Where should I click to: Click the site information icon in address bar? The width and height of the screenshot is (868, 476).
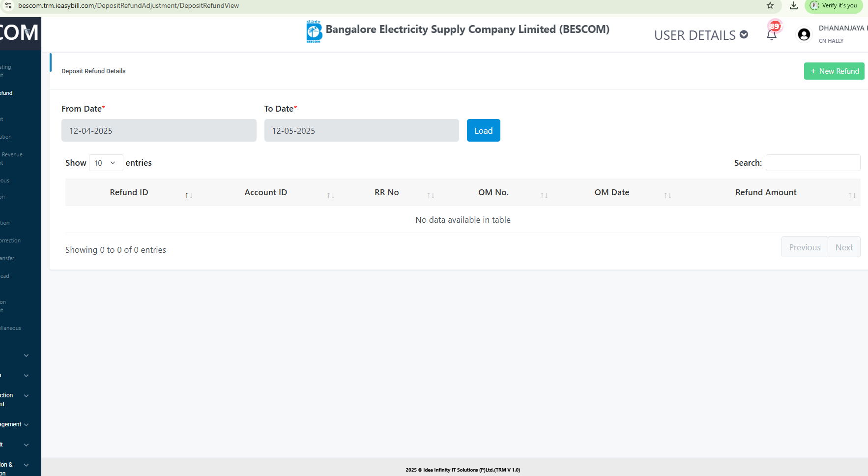[8, 5]
